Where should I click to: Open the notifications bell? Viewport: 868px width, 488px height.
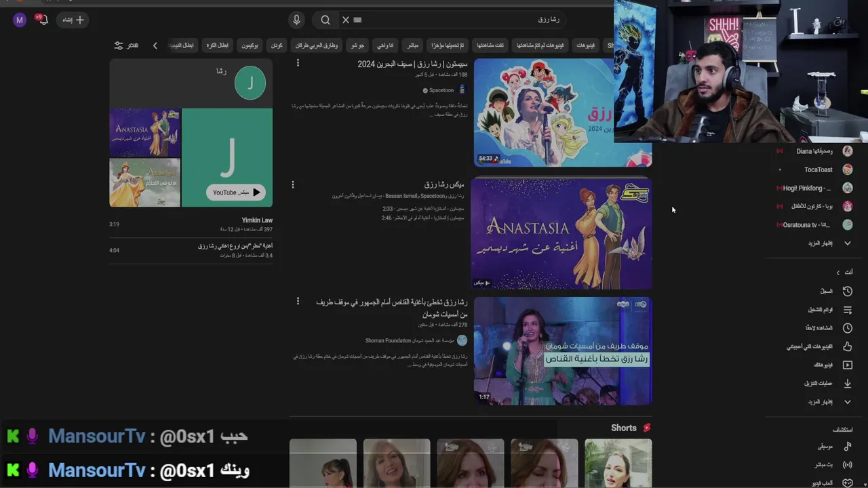[x=43, y=20]
